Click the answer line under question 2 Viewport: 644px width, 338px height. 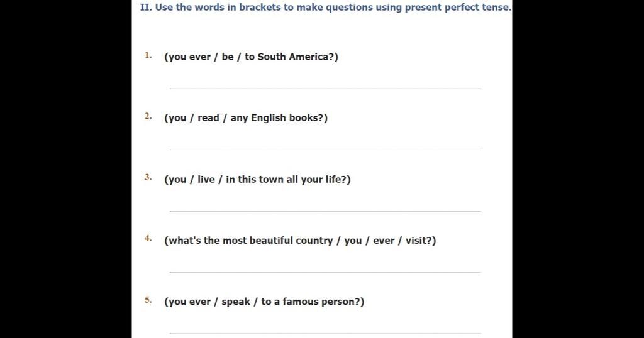325,150
